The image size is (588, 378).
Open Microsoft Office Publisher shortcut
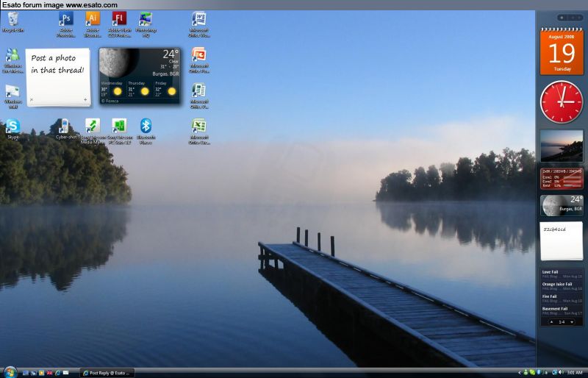(x=198, y=96)
